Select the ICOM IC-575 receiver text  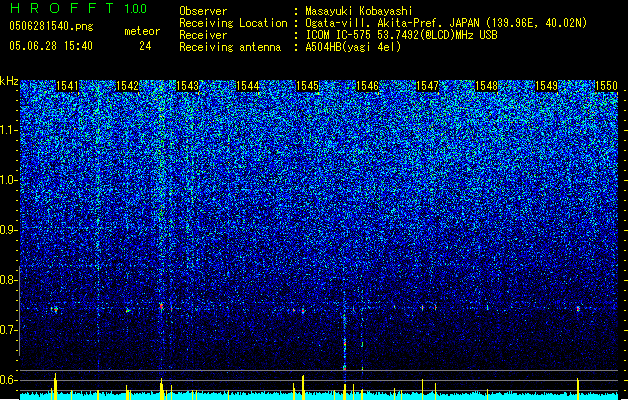401,35
